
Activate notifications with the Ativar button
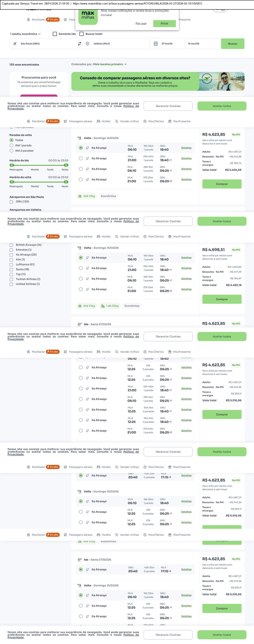coord(164,24)
